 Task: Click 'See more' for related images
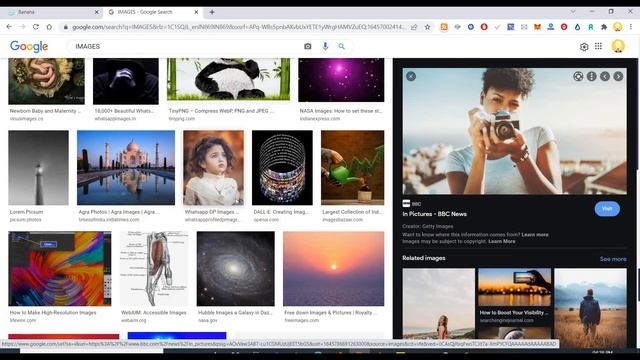coord(613,259)
